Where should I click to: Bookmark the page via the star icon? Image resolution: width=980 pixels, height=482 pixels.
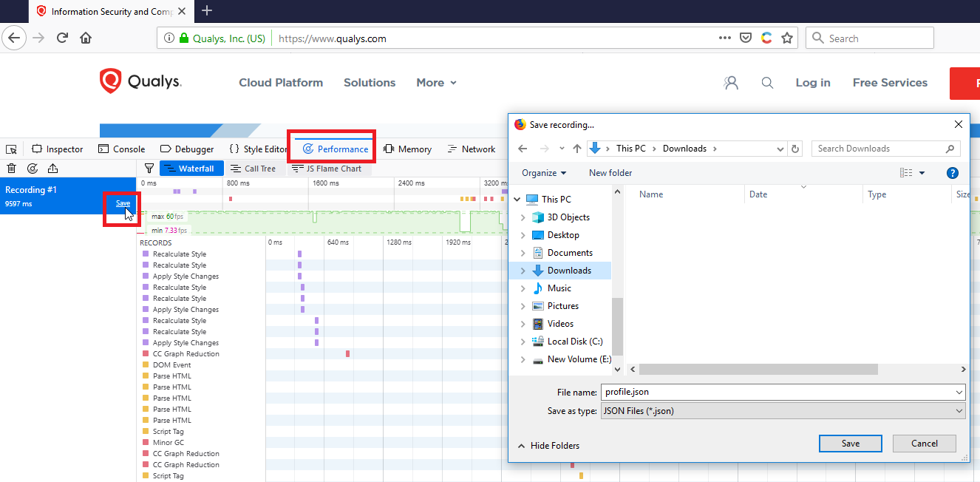click(787, 37)
